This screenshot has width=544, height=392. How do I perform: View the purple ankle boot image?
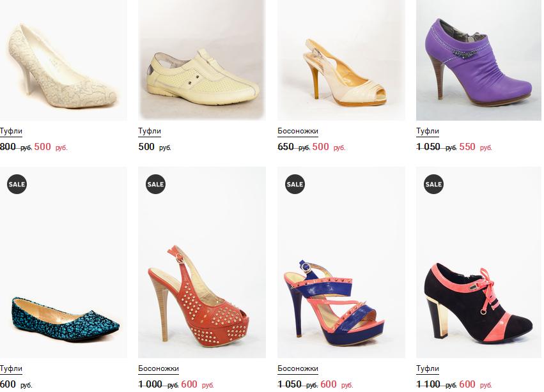point(479,61)
